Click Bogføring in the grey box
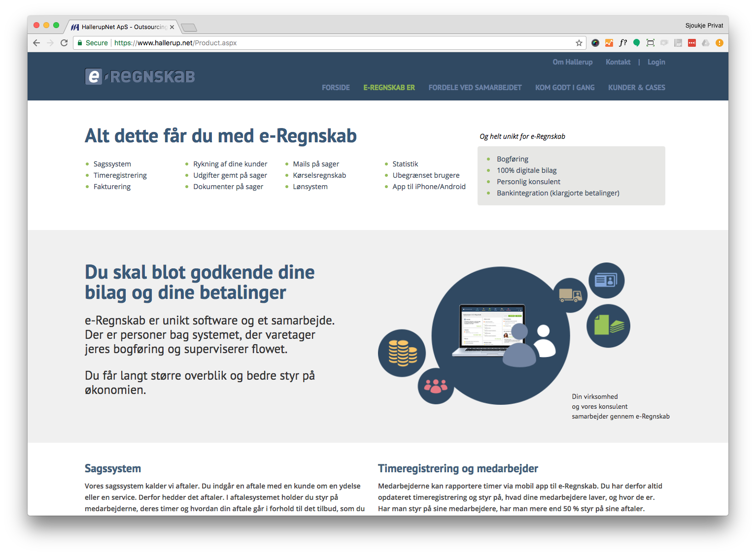 (x=513, y=159)
